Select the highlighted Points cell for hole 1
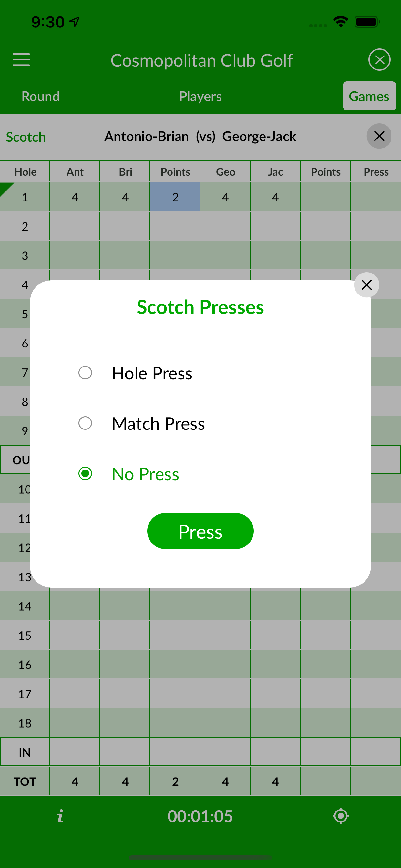Viewport: 401px width, 868px height. pos(175,197)
